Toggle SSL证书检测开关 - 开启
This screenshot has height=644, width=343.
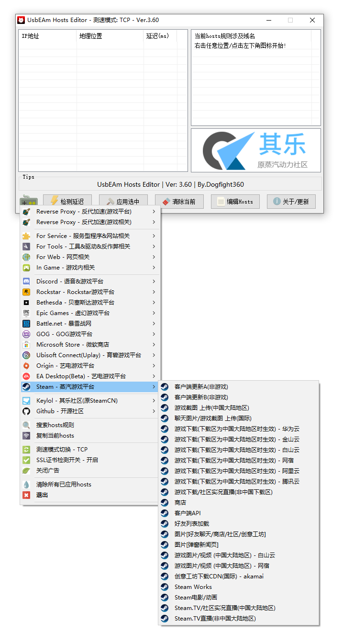pos(89,460)
